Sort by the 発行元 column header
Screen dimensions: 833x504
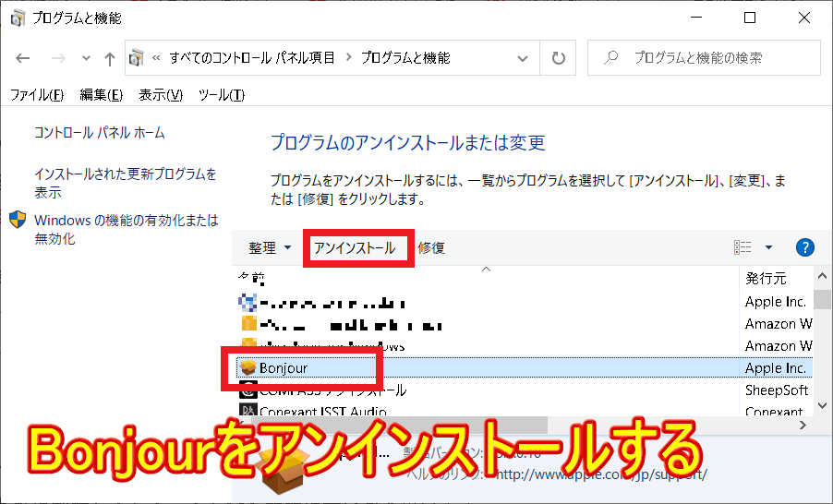766,278
